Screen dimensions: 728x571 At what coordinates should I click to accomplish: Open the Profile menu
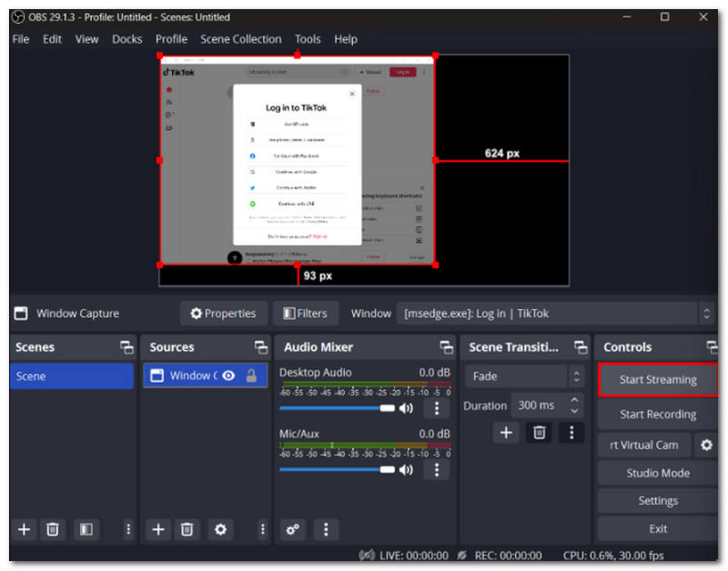[171, 39]
